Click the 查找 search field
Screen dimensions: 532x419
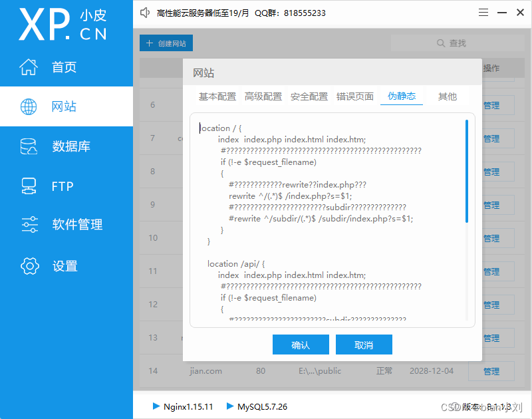[458, 43]
